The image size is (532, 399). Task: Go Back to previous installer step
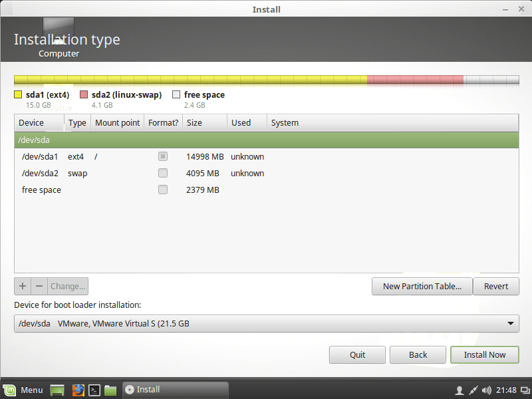point(418,355)
